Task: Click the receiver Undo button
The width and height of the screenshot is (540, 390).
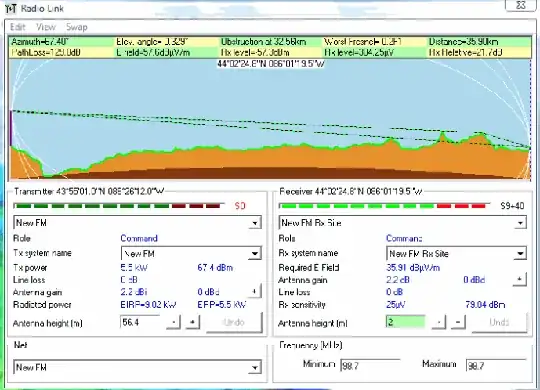Action: (499, 322)
